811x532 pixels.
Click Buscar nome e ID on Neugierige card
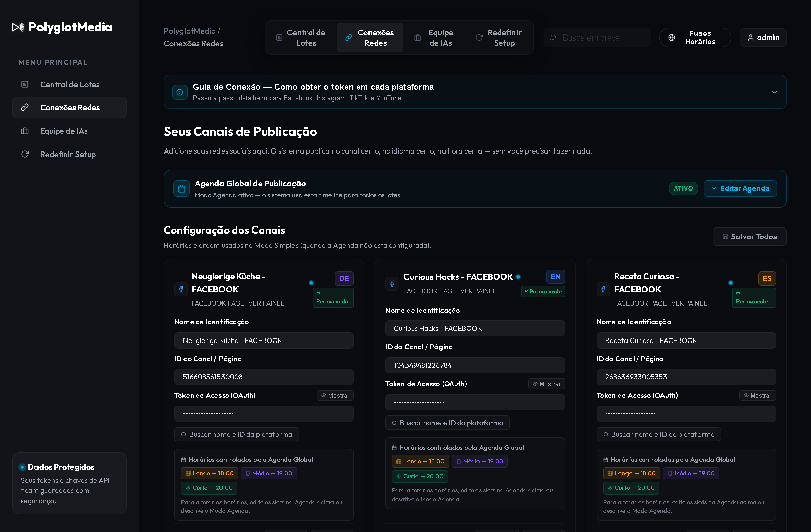[x=237, y=434]
